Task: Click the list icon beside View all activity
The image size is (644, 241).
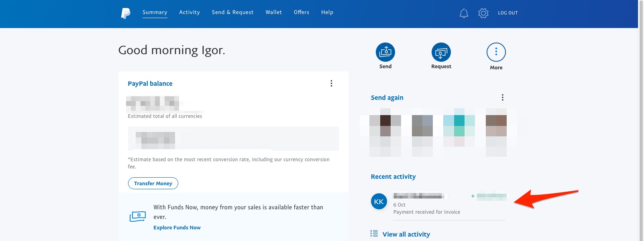Action: pyautogui.click(x=374, y=233)
